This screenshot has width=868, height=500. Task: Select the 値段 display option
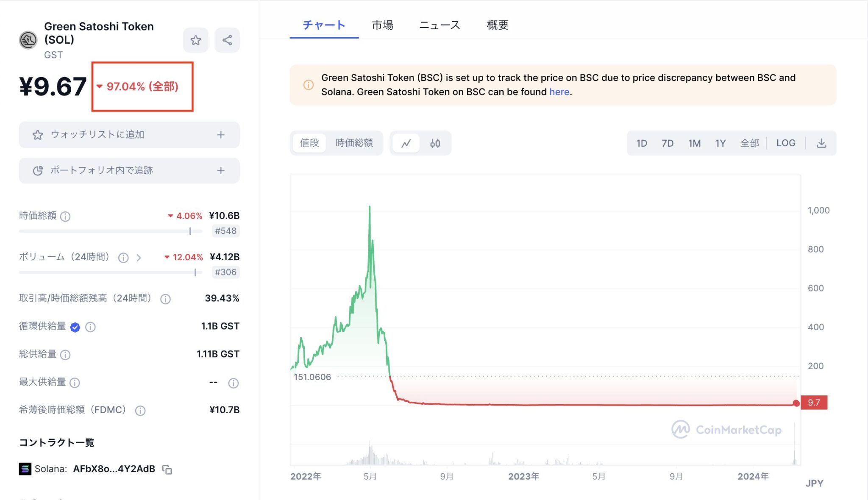click(309, 143)
